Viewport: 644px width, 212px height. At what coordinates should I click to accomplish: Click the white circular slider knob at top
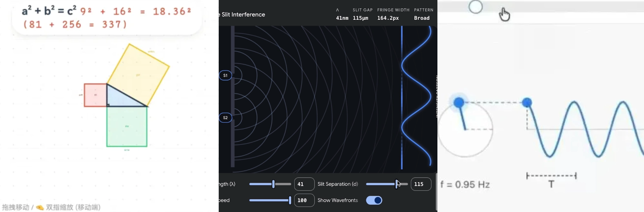pyautogui.click(x=476, y=7)
